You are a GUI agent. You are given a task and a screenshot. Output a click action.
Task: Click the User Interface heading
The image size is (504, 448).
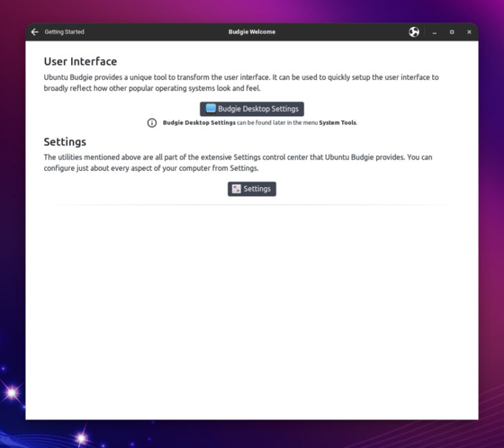coord(80,62)
